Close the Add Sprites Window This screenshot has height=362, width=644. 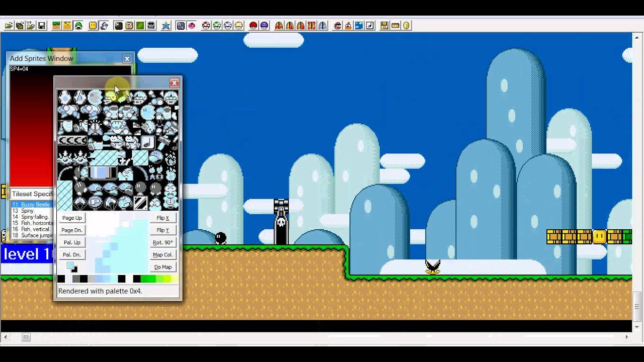[x=127, y=59]
